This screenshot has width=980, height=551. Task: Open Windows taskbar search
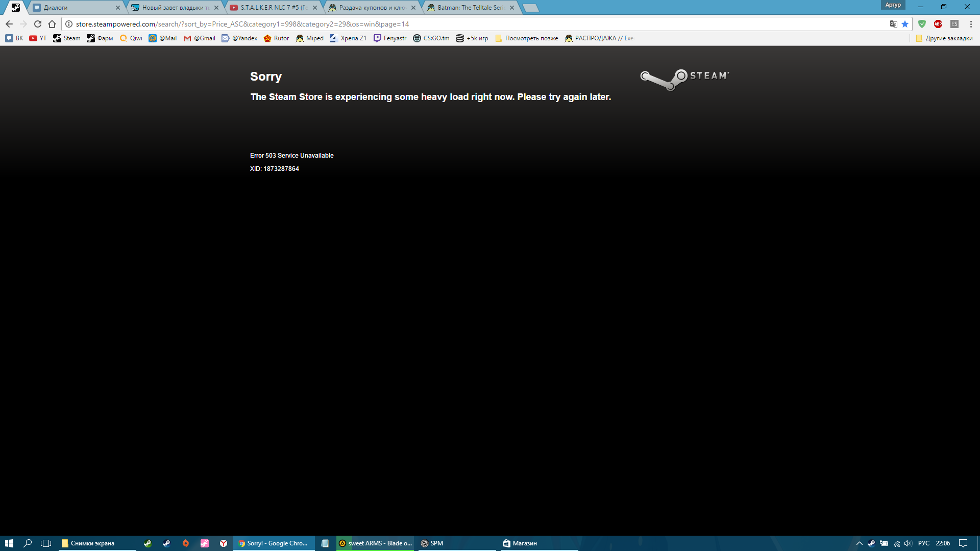click(x=28, y=543)
